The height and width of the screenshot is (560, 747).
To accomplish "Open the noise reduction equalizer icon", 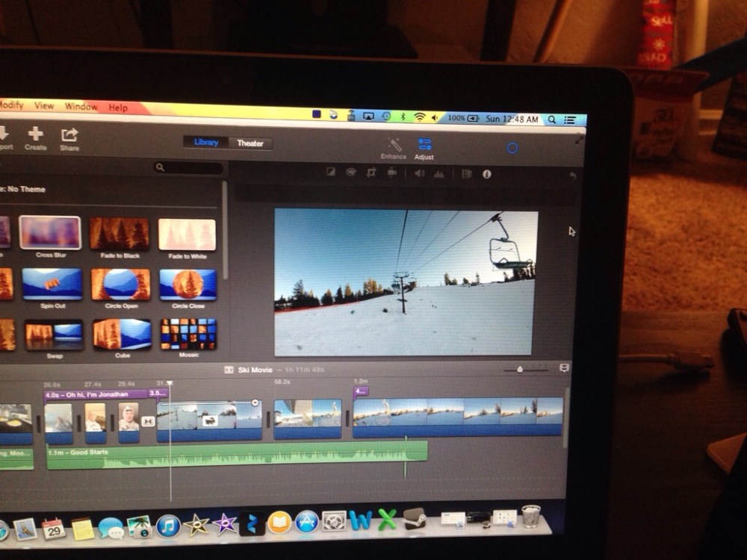I will (438, 173).
